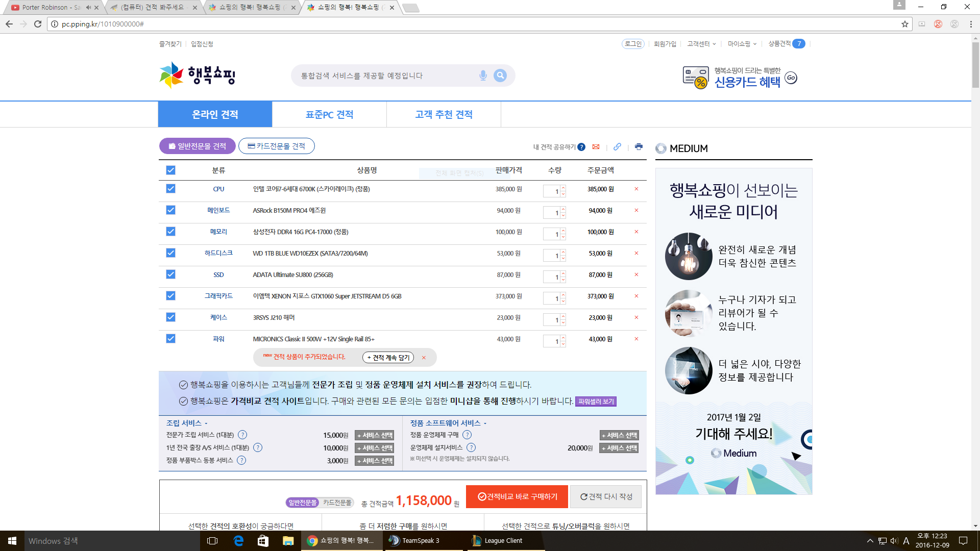Click the microphone voice search icon

click(482, 76)
